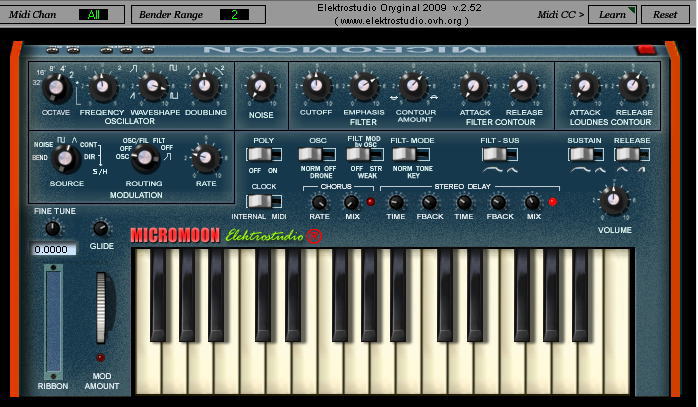
Task: Click the second Stereo Delay Time knob
Action: point(464,203)
